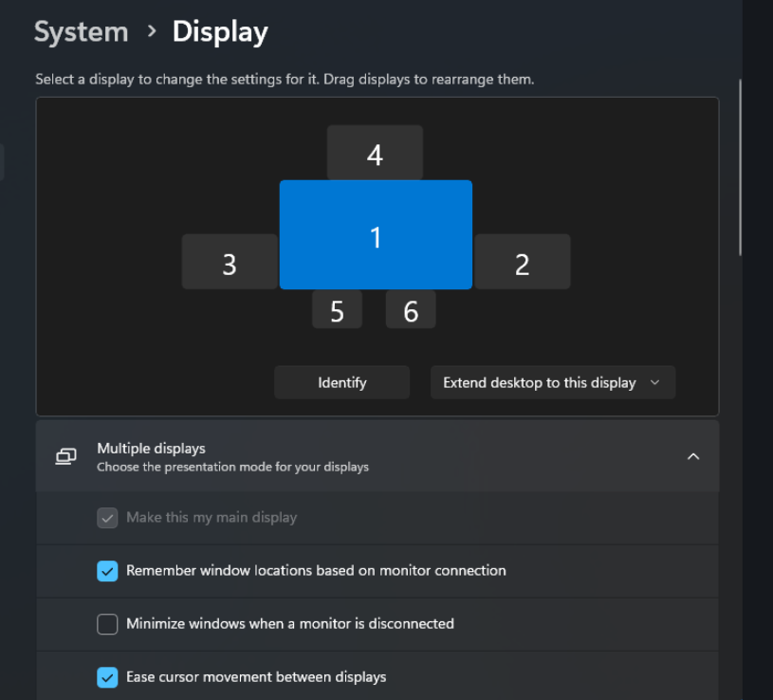Uncheck Ease cursor movement between displays

point(107,677)
